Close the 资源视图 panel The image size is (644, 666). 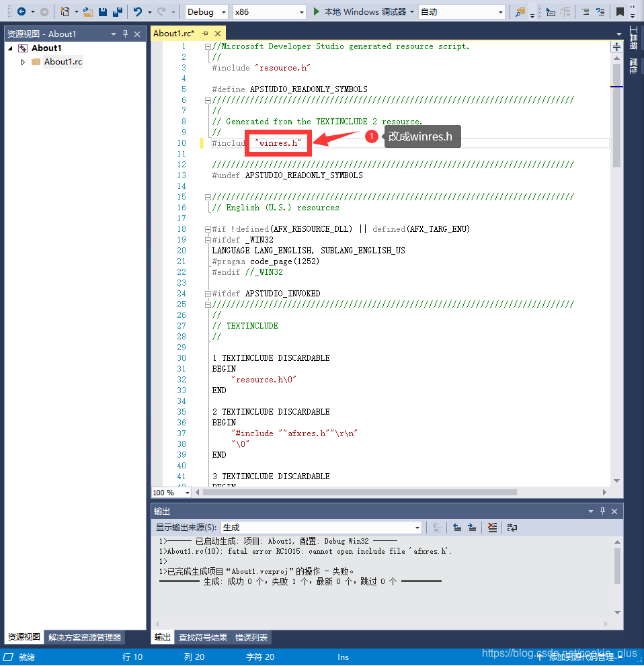pyautogui.click(x=137, y=34)
